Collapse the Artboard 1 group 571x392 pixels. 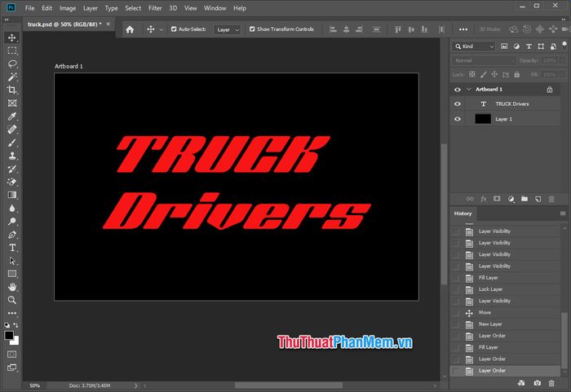[x=469, y=90]
